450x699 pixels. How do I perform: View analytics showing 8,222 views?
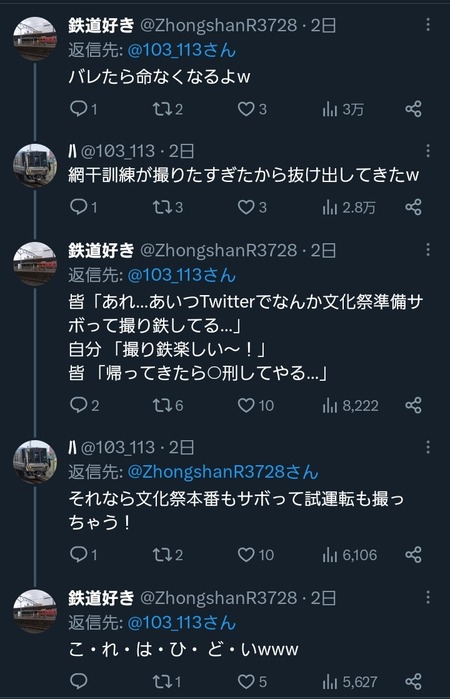pos(350,405)
